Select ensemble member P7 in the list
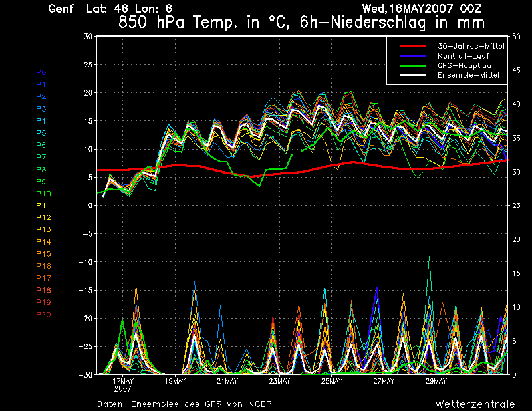 (41, 157)
